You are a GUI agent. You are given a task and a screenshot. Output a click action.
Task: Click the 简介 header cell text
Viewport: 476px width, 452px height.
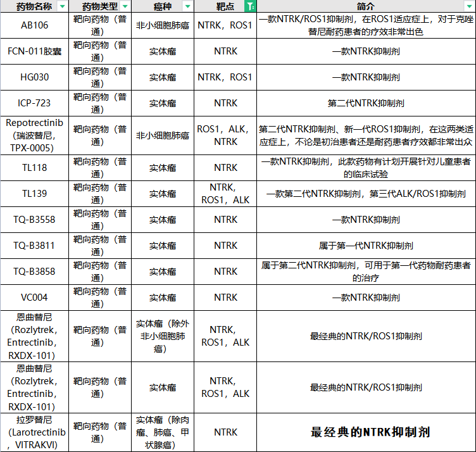click(x=365, y=6)
